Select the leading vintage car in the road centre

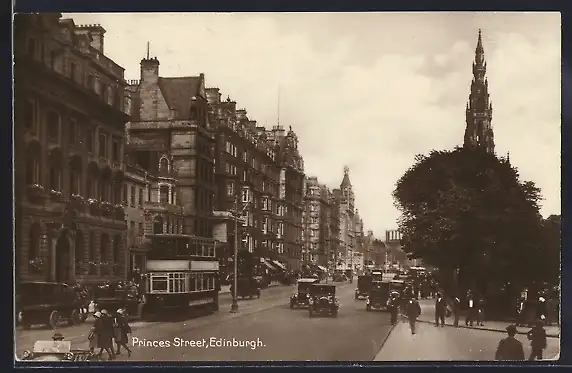323,300
